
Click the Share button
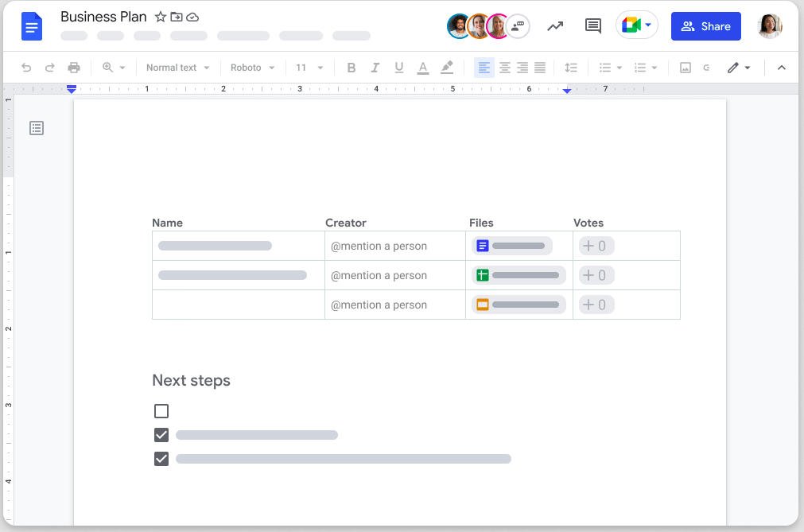pyautogui.click(x=705, y=25)
